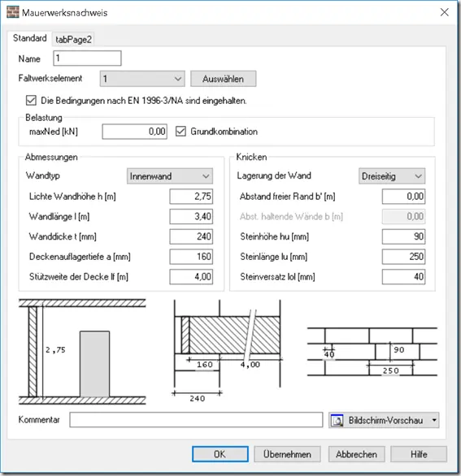Toggle the EN 1996-3/NA conditions checkbox
The height and width of the screenshot is (476, 461).
pyautogui.click(x=31, y=101)
